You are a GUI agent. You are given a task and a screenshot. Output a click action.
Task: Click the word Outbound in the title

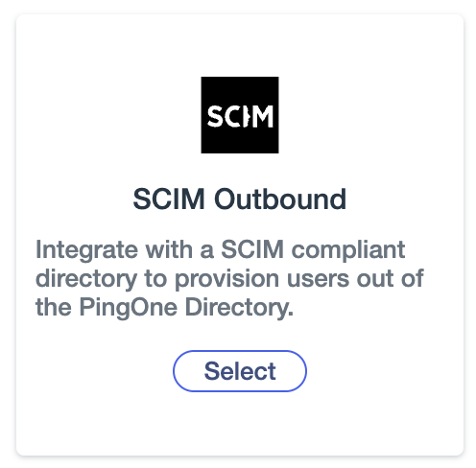(x=280, y=199)
